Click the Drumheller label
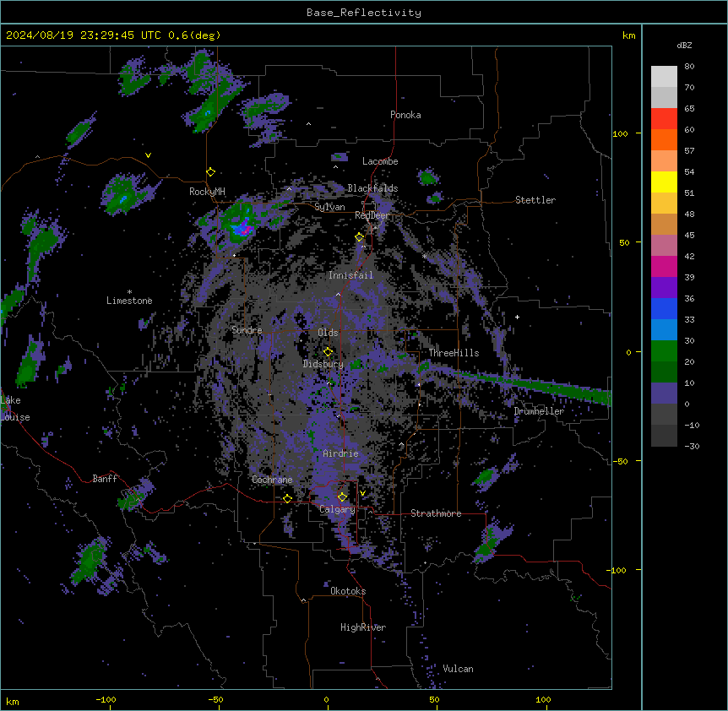Viewport: 728px width, 711px height. click(x=539, y=411)
